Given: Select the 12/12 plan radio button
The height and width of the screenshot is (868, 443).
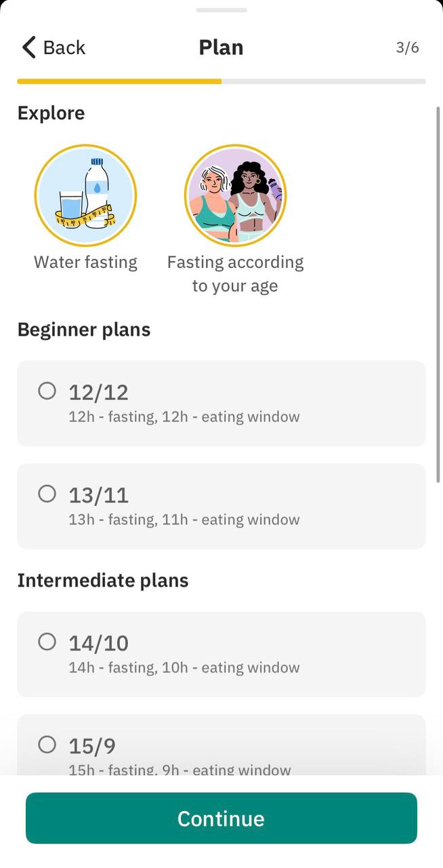Looking at the screenshot, I should [x=47, y=391].
